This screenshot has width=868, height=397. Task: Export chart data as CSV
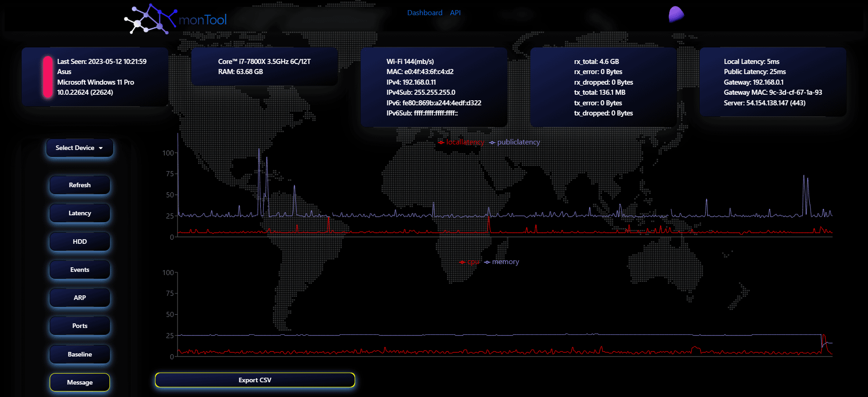[x=255, y=380]
